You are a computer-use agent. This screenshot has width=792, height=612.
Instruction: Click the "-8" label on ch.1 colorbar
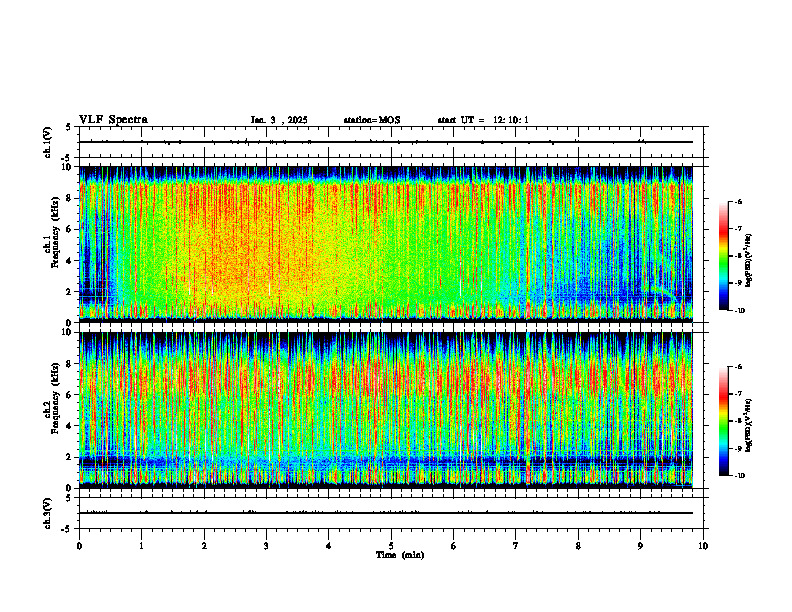[738, 256]
